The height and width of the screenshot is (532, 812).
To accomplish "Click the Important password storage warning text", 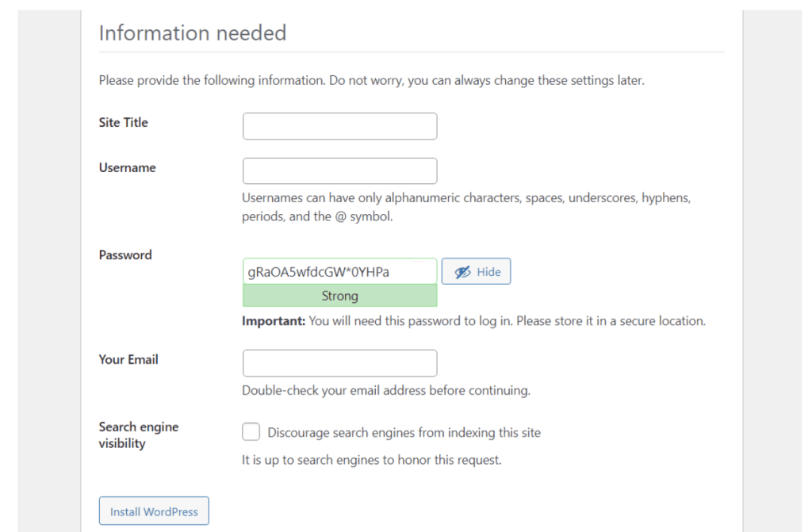I will pos(473,320).
